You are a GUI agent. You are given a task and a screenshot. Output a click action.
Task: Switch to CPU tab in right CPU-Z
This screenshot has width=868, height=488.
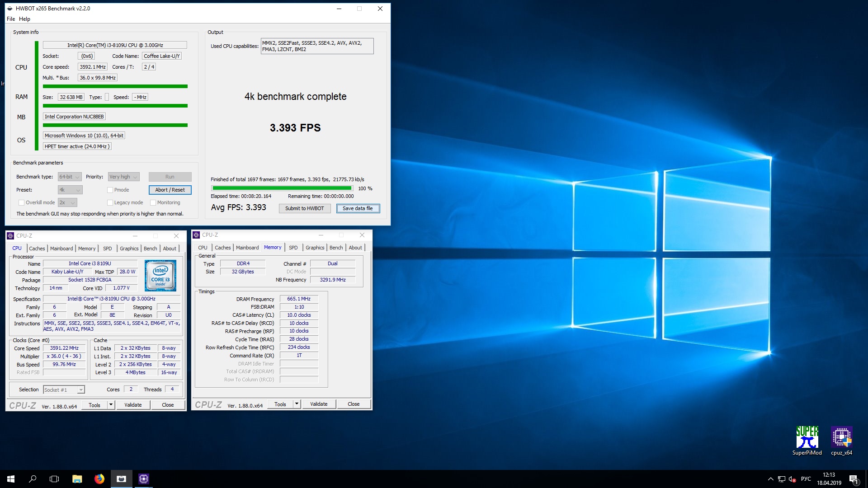point(203,248)
